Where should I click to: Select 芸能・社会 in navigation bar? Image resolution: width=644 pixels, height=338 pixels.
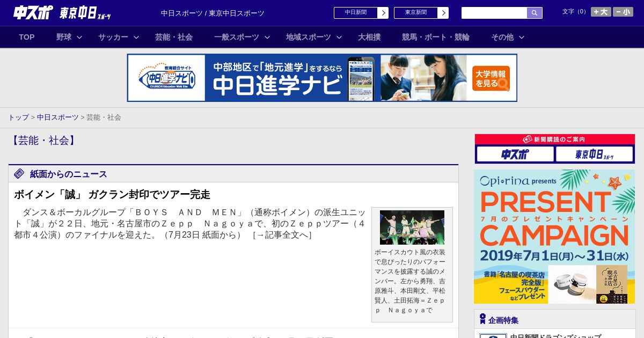click(174, 37)
